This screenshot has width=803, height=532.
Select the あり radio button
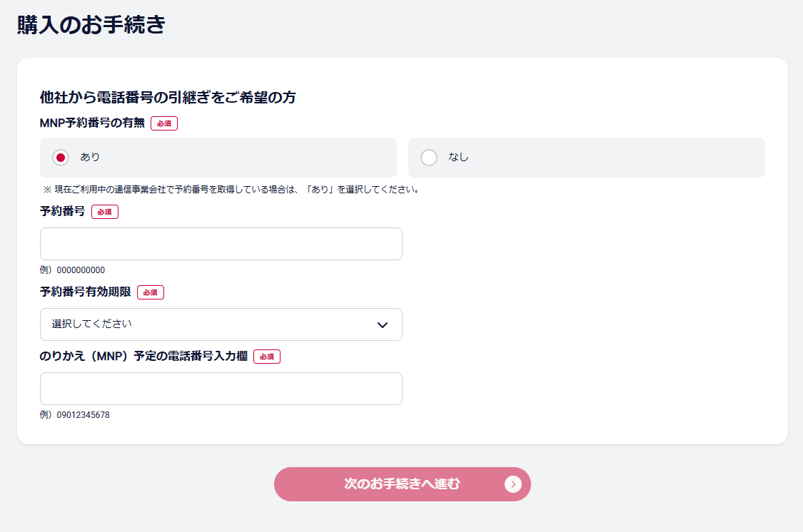(61, 158)
